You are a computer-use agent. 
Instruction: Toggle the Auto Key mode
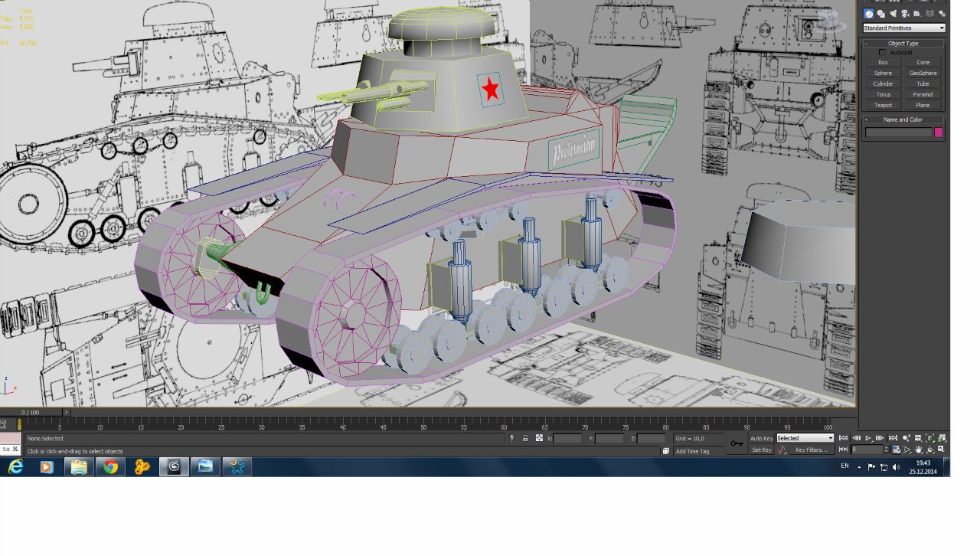(761, 439)
